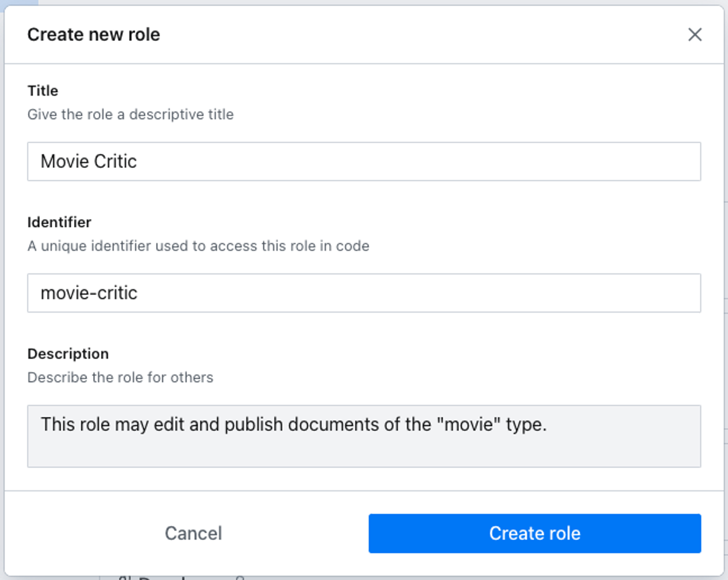728x580 pixels.
Task: Click the 'Create new role' dialog heading
Action: (94, 35)
